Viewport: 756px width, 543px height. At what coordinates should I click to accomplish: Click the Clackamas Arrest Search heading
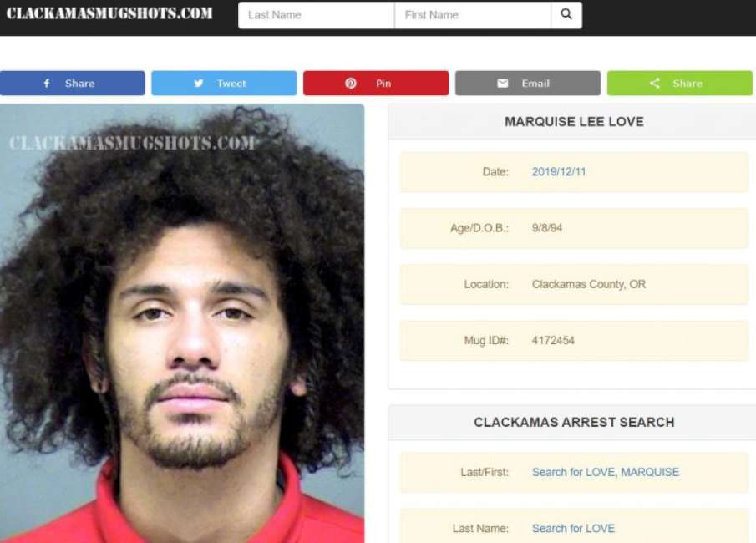[574, 422]
